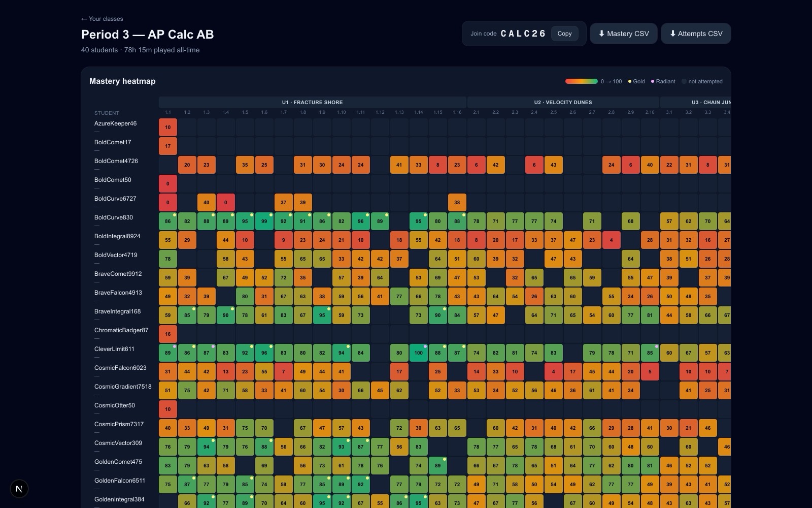The image size is (812, 508).
Task: Select the U2 · Velocity Dunes unit header
Action: [x=563, y=102]
